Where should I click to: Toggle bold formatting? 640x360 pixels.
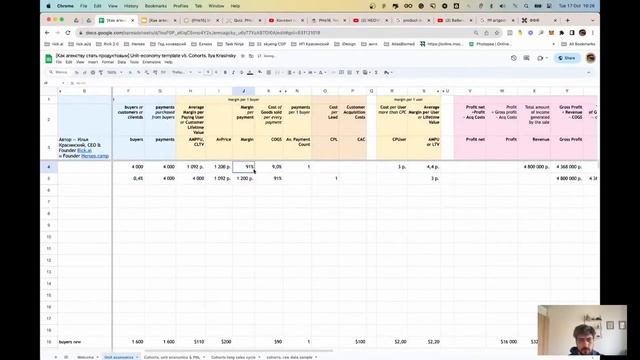click(225, 72)
